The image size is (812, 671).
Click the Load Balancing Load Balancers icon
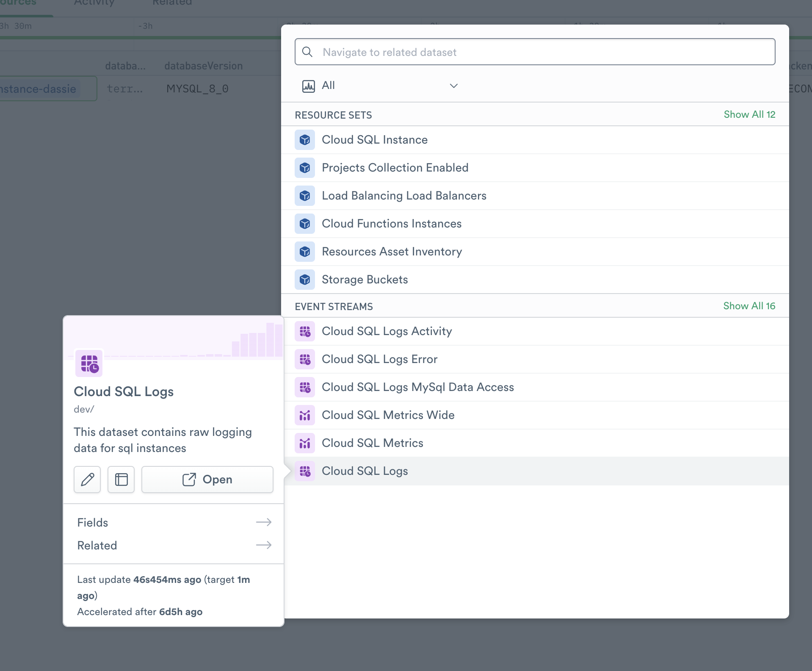coord(305,196)
